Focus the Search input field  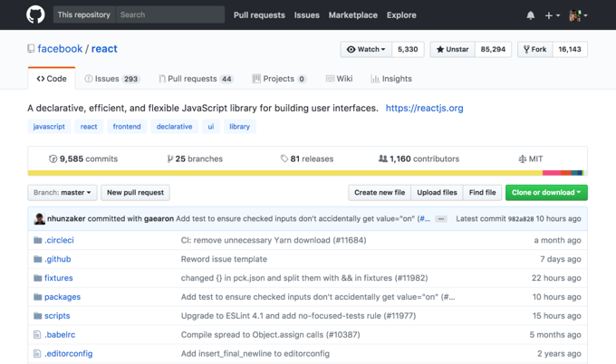[170, 14]
